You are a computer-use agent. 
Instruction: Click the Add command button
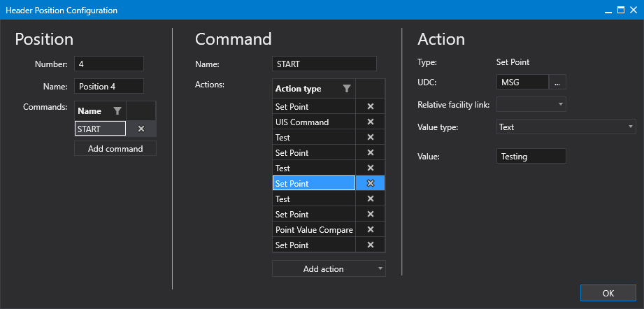click(115, 148)
